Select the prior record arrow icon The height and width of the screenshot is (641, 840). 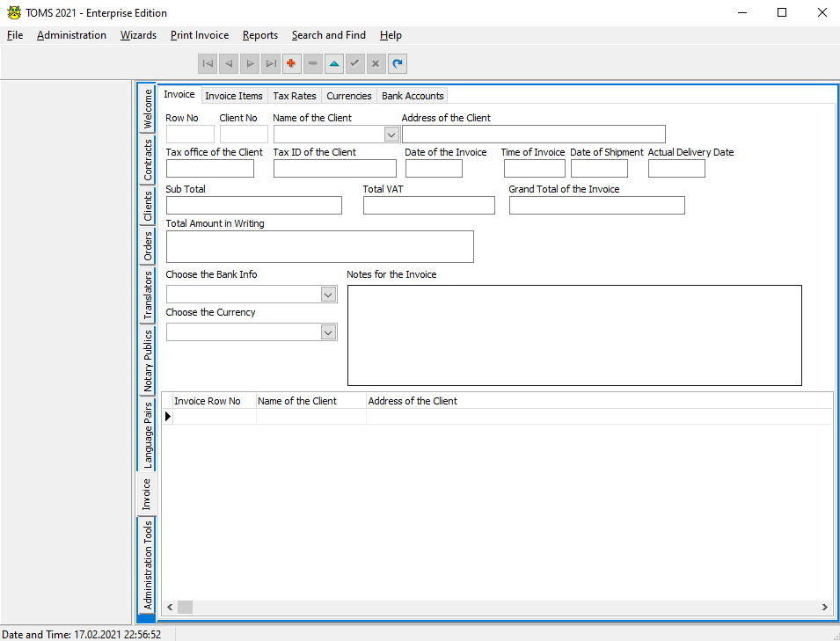tap(229, 63)
